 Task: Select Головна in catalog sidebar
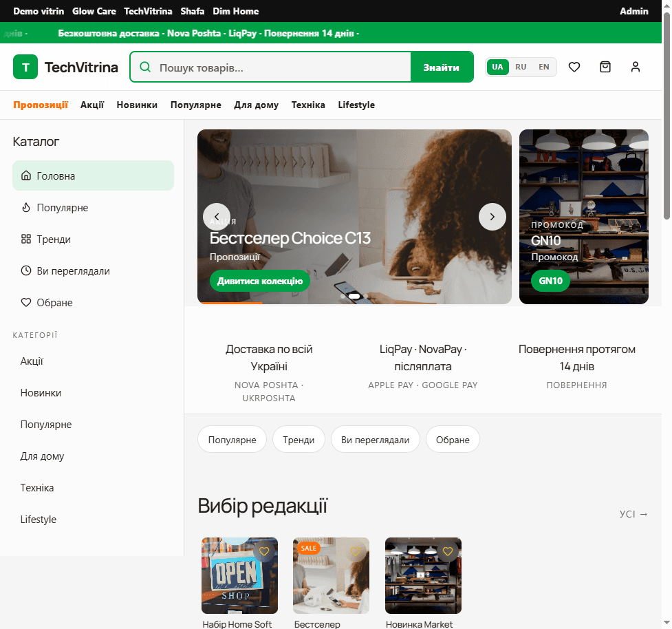pyautogui.click(x=93, y=175)
